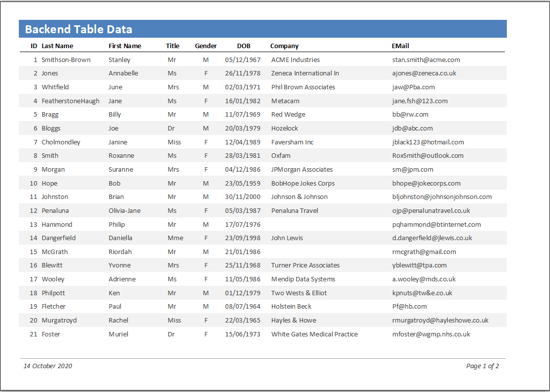550x392 pixels.
Task: Click email ajones@zeneca.co.uk
Action: point(424,73)
